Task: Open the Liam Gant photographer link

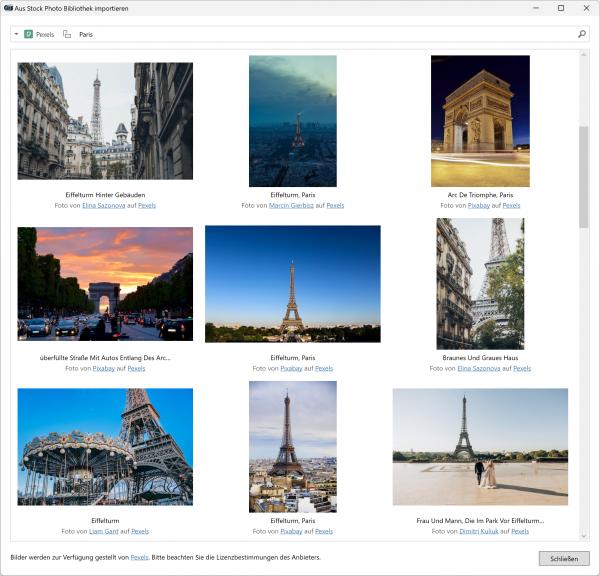Action: tap(104, 531)
